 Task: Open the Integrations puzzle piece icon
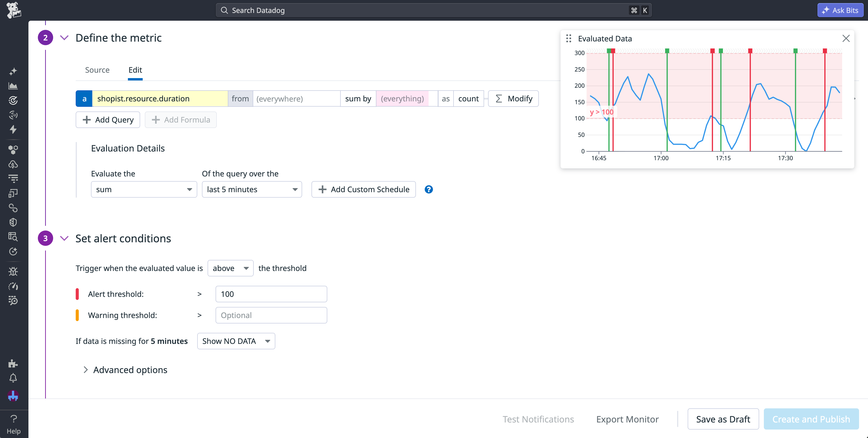click(x=13, y=363)
